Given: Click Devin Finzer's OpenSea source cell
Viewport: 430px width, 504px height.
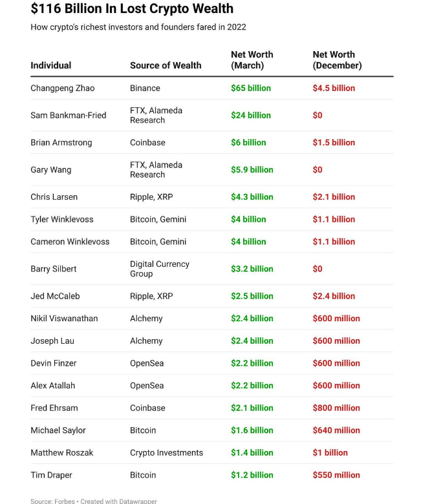Looking at the screenshot, I should (x=147, y=363).
